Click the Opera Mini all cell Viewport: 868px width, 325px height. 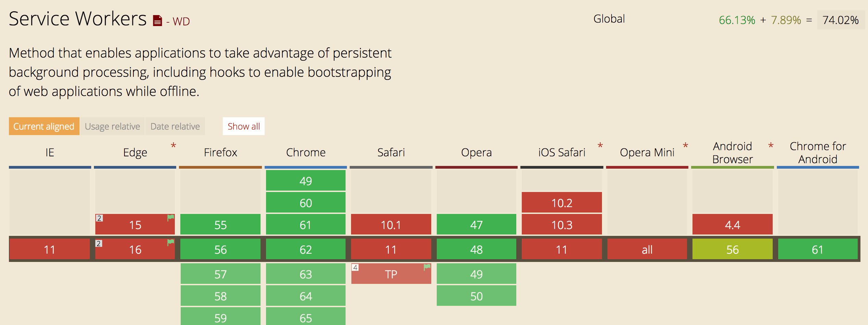647,249
